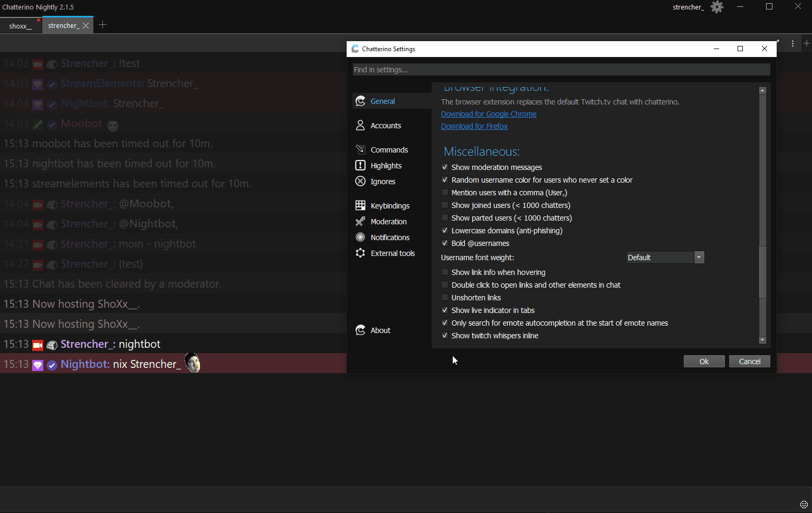Viewport: 812px width, 513px height.
Task: Click Nightbot's purple badge at 15:13
Action: pos(37,365)
